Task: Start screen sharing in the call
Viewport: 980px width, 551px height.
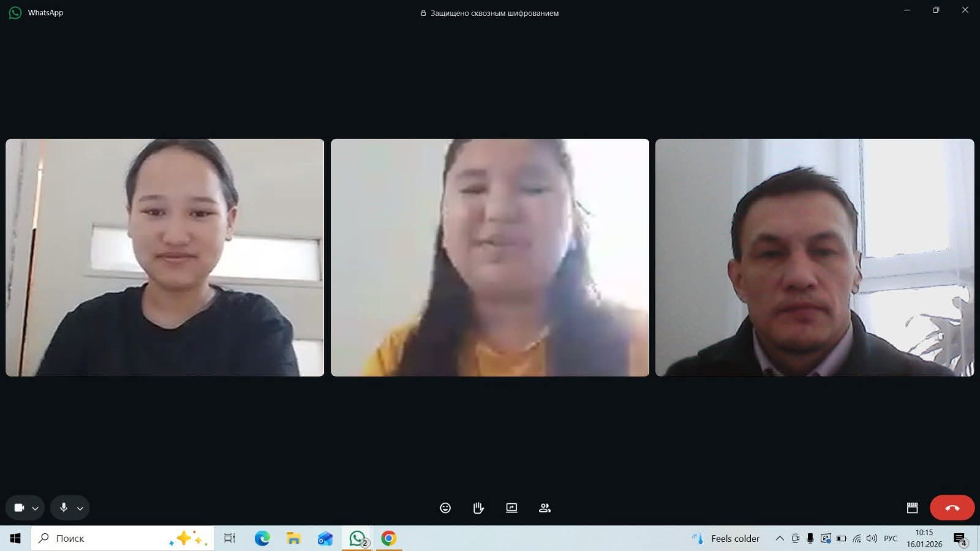Action: tap(511, 508)
